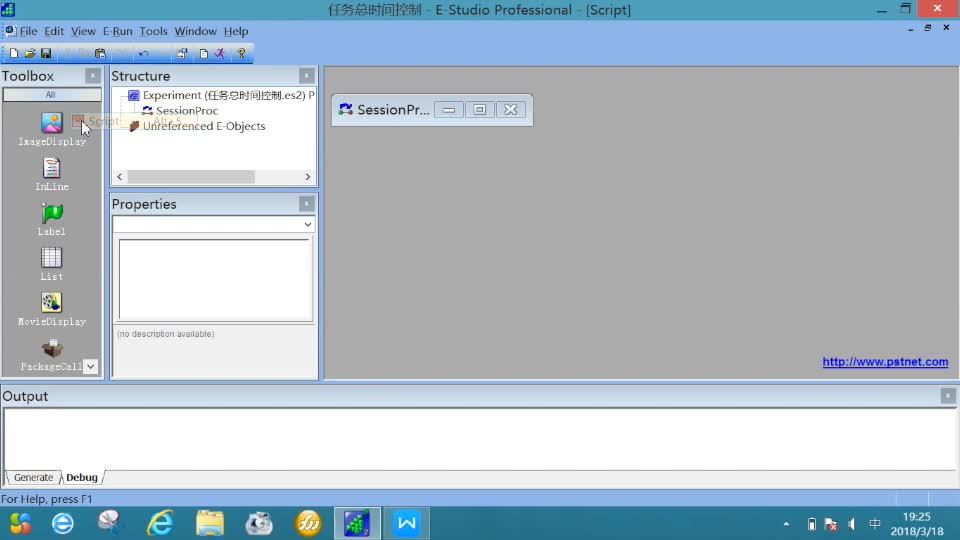Click the Structure scrollbar right arrow

point(307,177)
